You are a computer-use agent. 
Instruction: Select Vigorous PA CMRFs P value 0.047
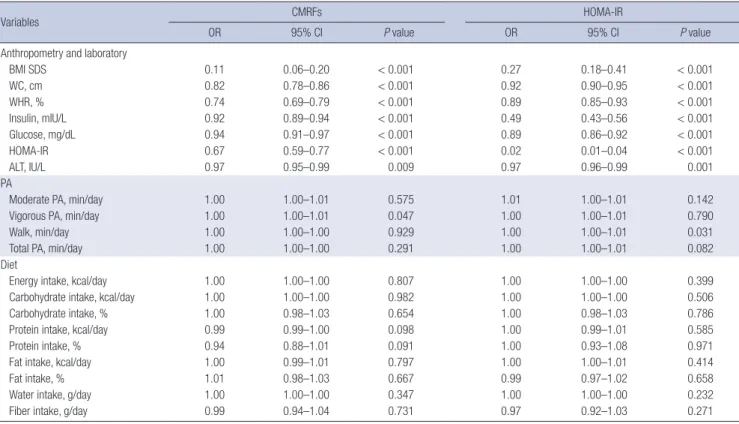tap(401, 216)
